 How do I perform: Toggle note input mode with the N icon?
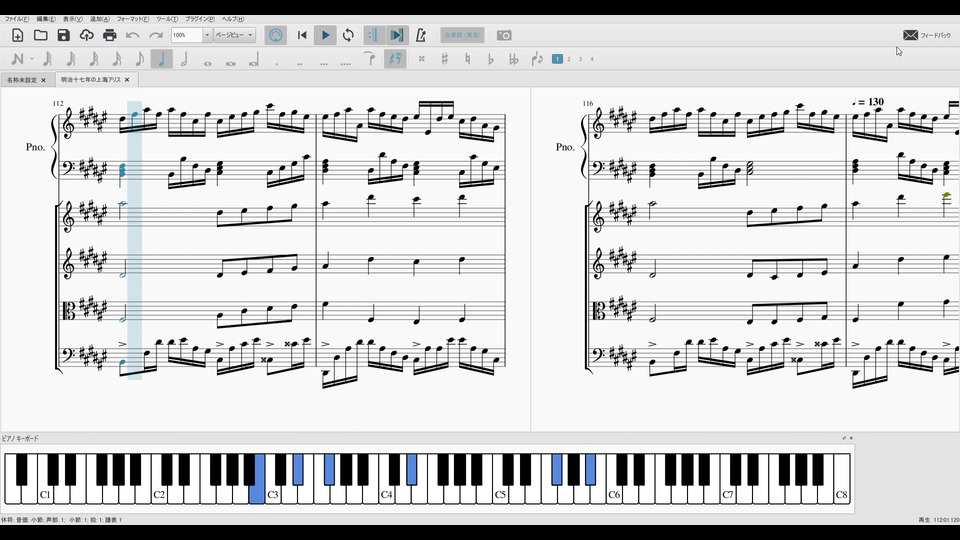[17, 59]
